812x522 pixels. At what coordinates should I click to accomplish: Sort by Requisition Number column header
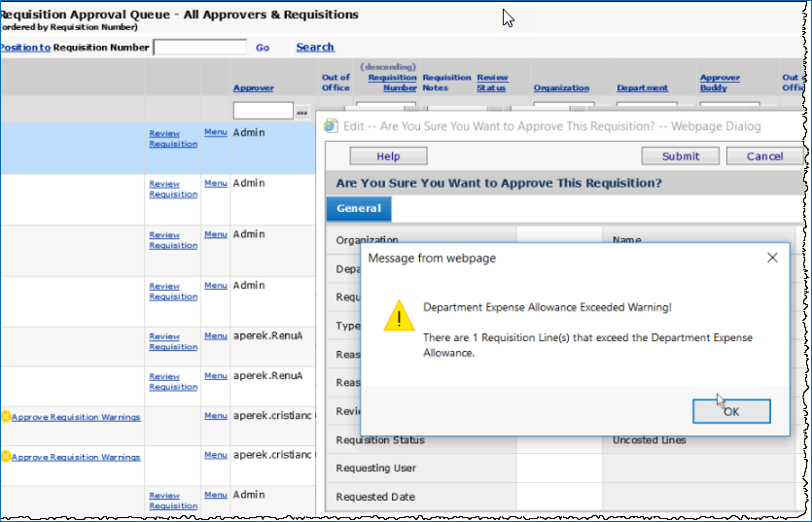coord(392,83)
